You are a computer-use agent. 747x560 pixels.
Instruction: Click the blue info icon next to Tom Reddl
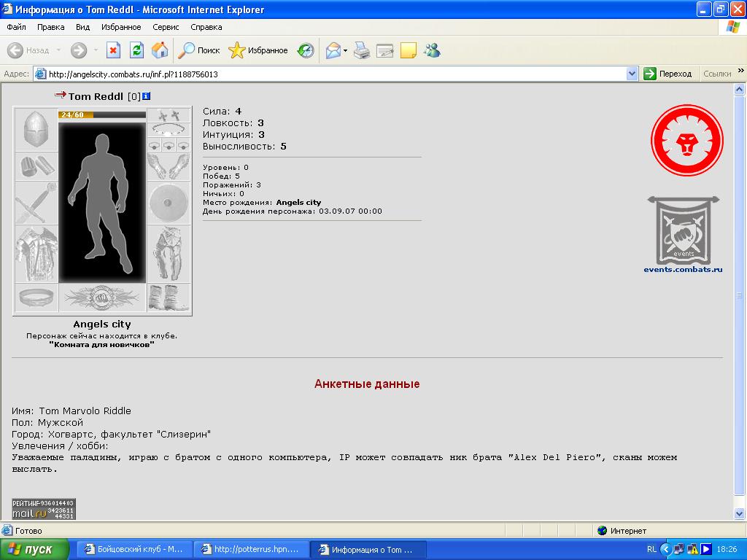point(146,96)
